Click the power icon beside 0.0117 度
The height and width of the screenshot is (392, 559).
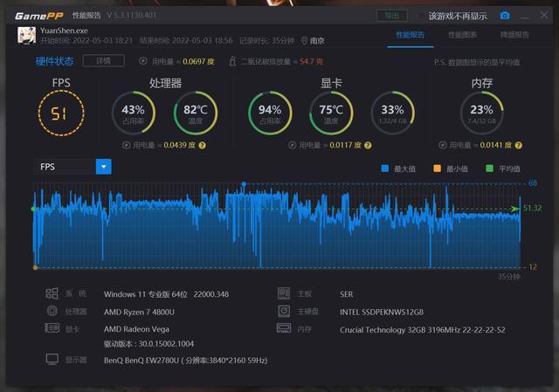coord(292,146)
